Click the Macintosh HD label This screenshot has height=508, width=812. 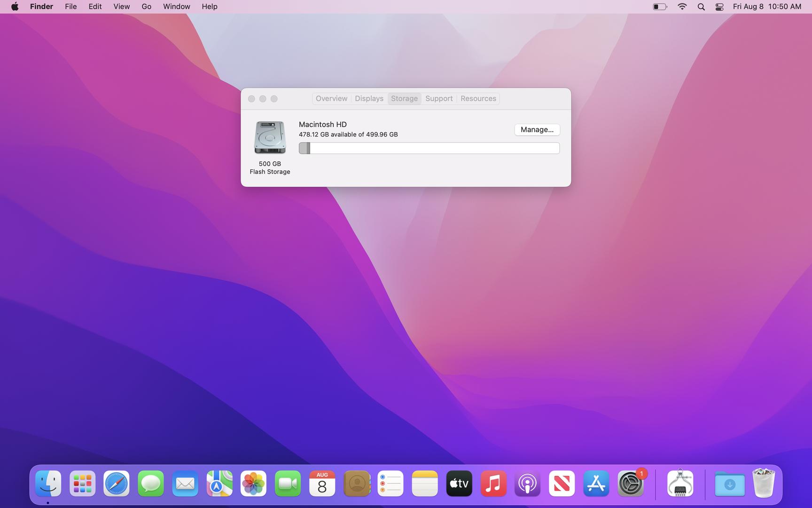point(323,124)
